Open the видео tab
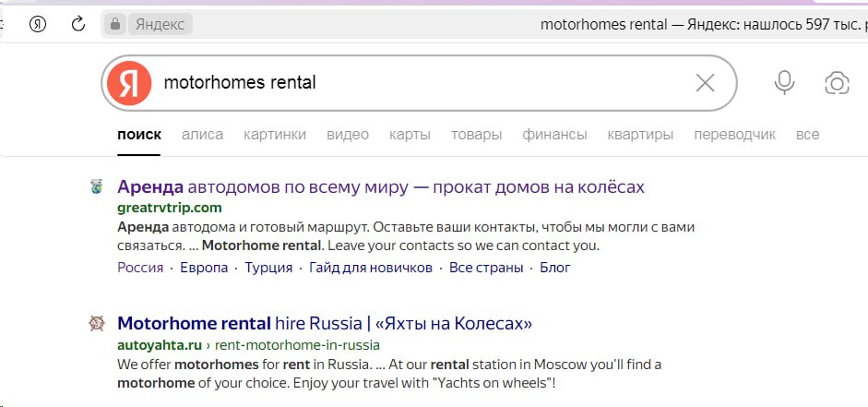 point(348,135)
